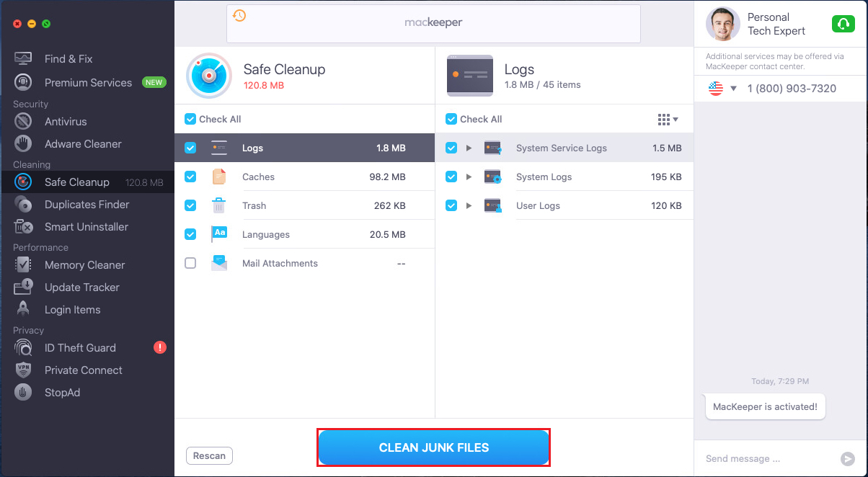The width and height of the screenshot is (868, 477).
Task: Select the Logs row showing 1.8 MB
Action: 304,148
